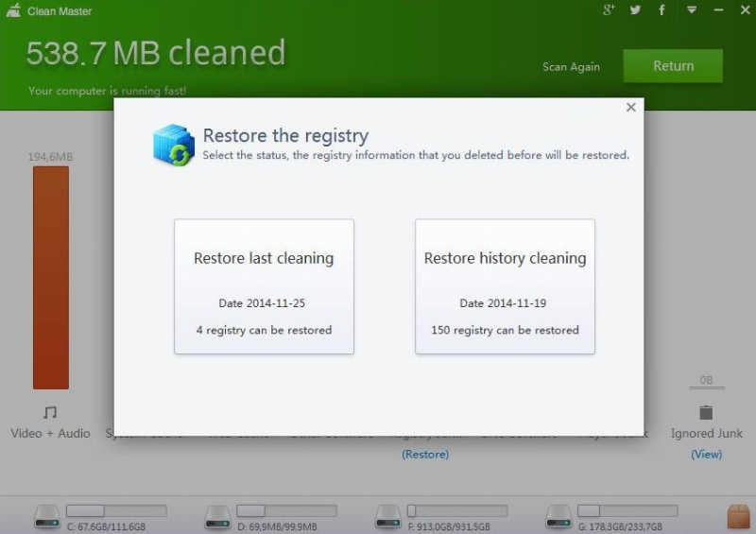The height and width of the screenshot is (534, 756).
Task: Click the Ignored Junk trash icon
Action: 706,413
